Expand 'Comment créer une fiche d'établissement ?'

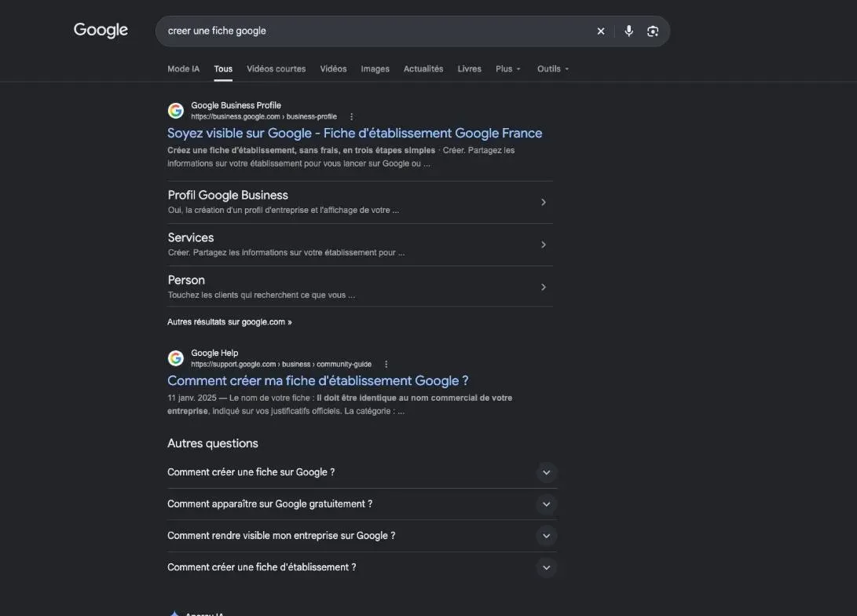[x=362, y=567]
